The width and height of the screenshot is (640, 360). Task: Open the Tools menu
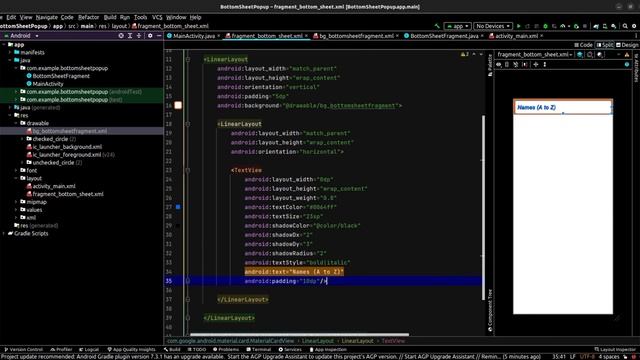(x=140, y=17)
